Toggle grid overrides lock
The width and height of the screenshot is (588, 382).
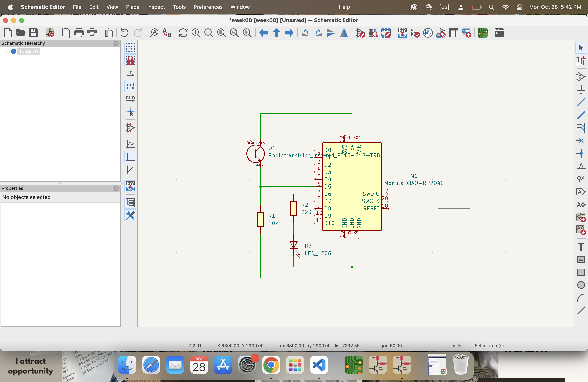(x=130, y=60)
